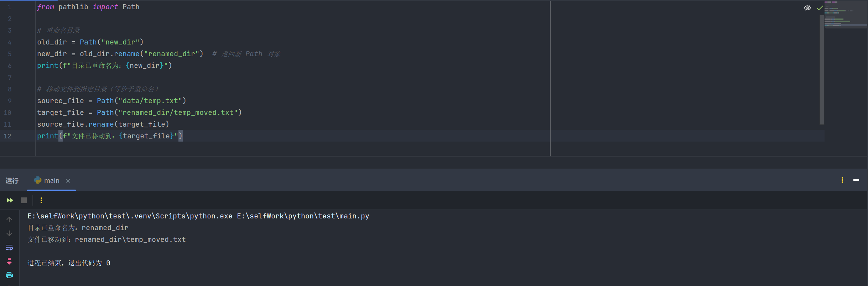
Task: Open more actions beside the stop button
Action: (x=41, y=200)
